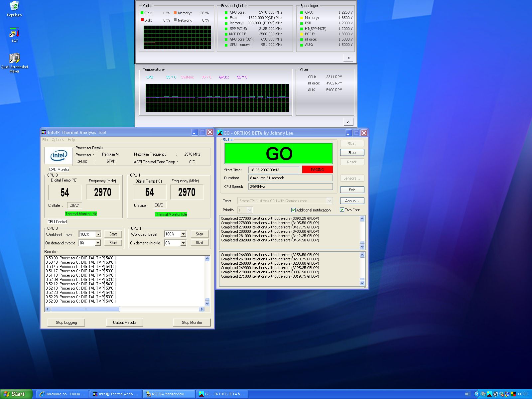Image resolution: width=532 pixels, height=399 pixels.
Task: Click the ORTHOS volcano tray icon
Action: tap(489, 394)
